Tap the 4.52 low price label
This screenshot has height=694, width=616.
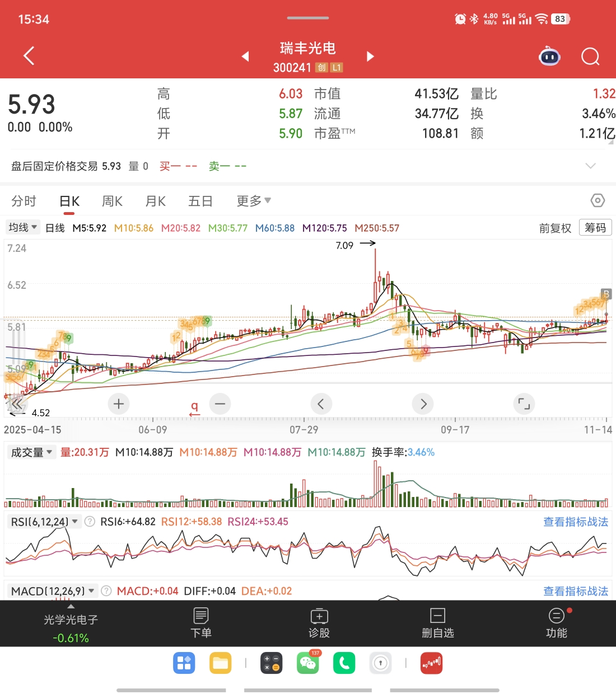point(41,413)
